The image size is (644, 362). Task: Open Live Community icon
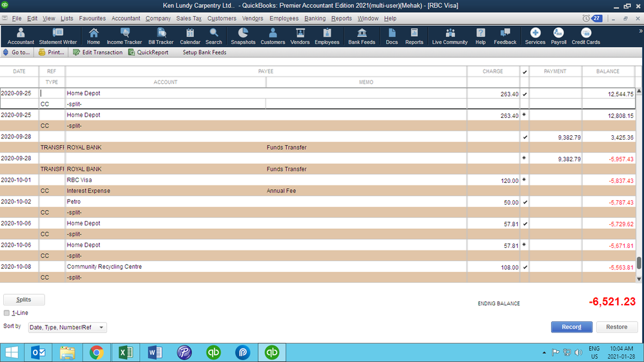click(x=450, y=36)
